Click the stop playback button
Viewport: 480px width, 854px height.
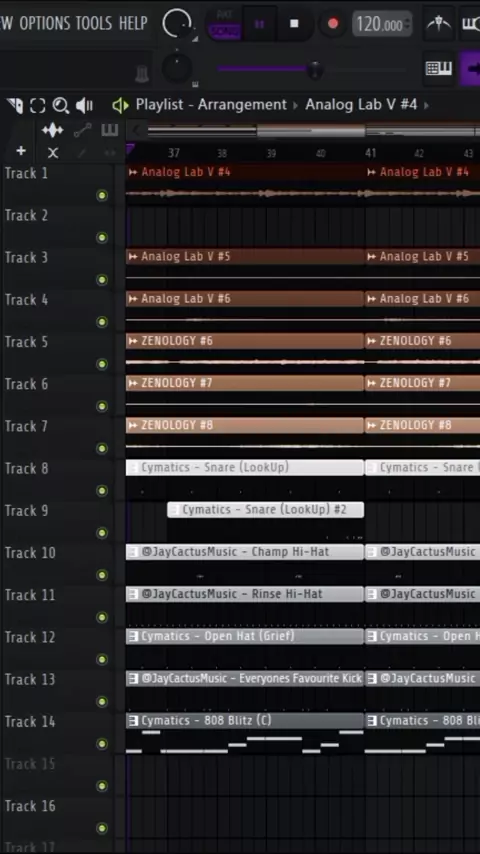[x=294, y=24]
